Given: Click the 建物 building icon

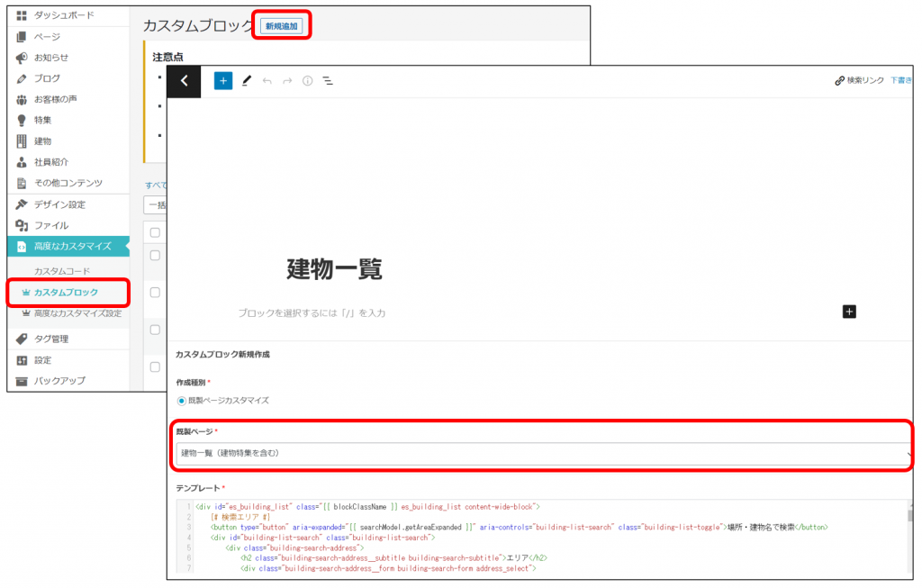Looking at the screenshot, I should 22,141.
